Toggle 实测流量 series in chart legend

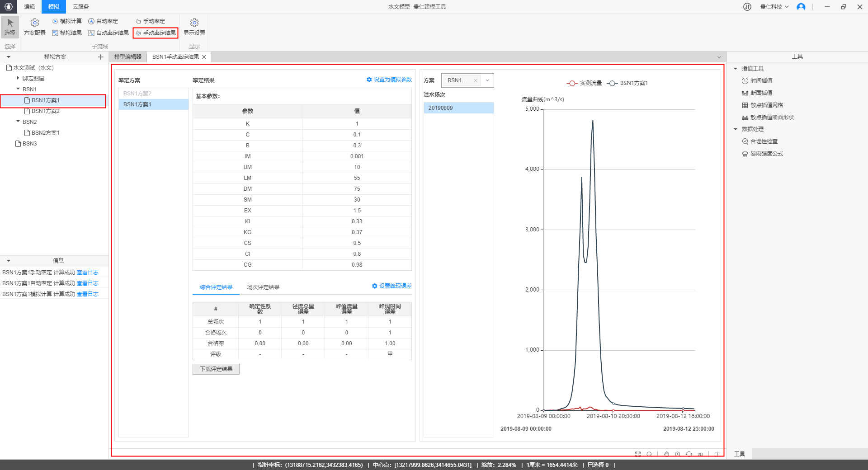click(x=584, y=83)
